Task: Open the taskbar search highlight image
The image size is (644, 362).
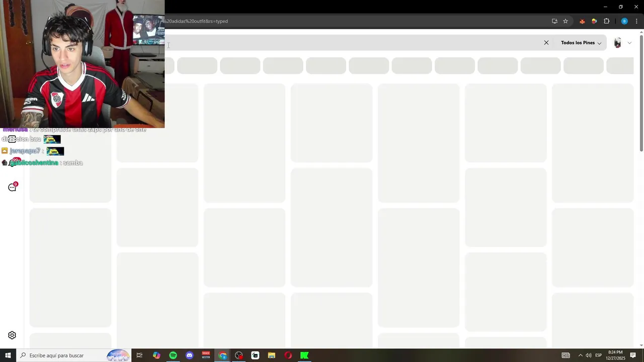Action: click(118, 355)
